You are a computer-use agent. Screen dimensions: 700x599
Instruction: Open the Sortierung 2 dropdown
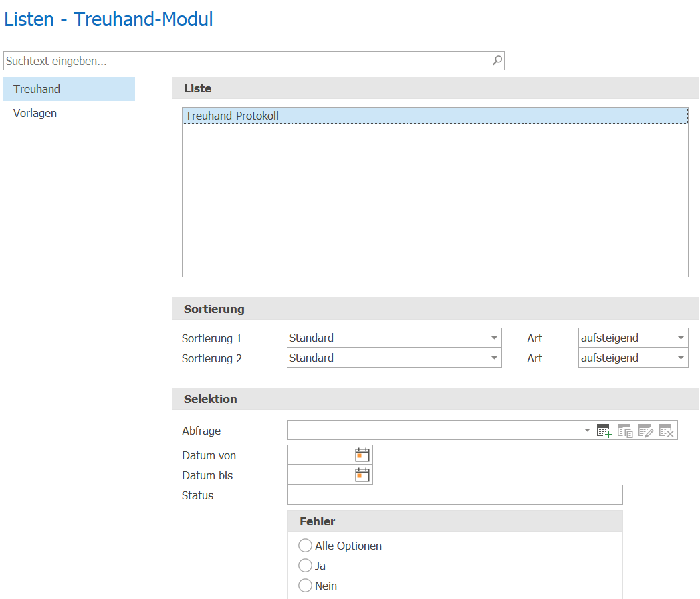pyautogui.click(x=494, y=358)
